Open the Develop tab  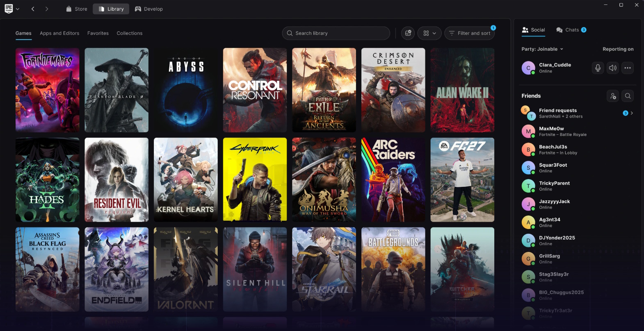pyautogui.click(x=149, y=9)
